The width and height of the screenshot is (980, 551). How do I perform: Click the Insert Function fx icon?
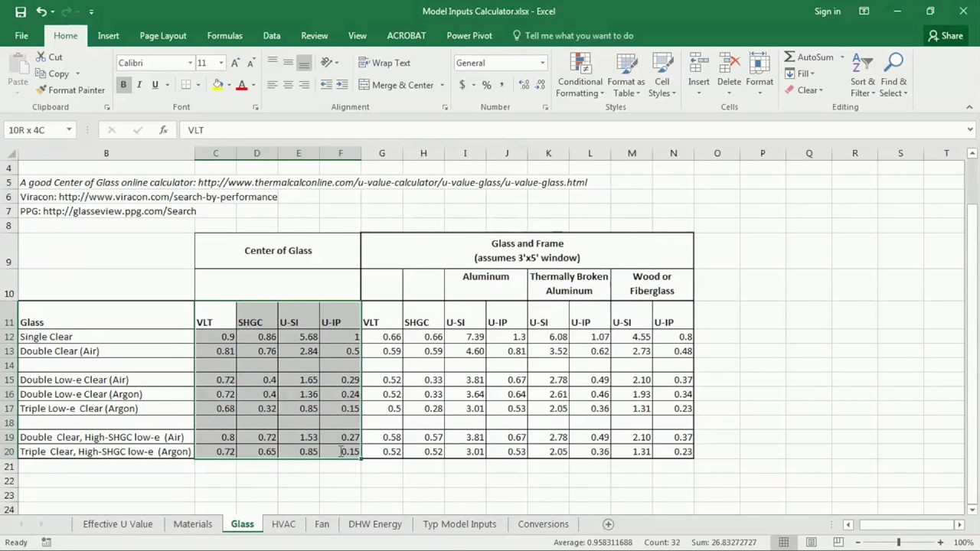pos(163,130)
